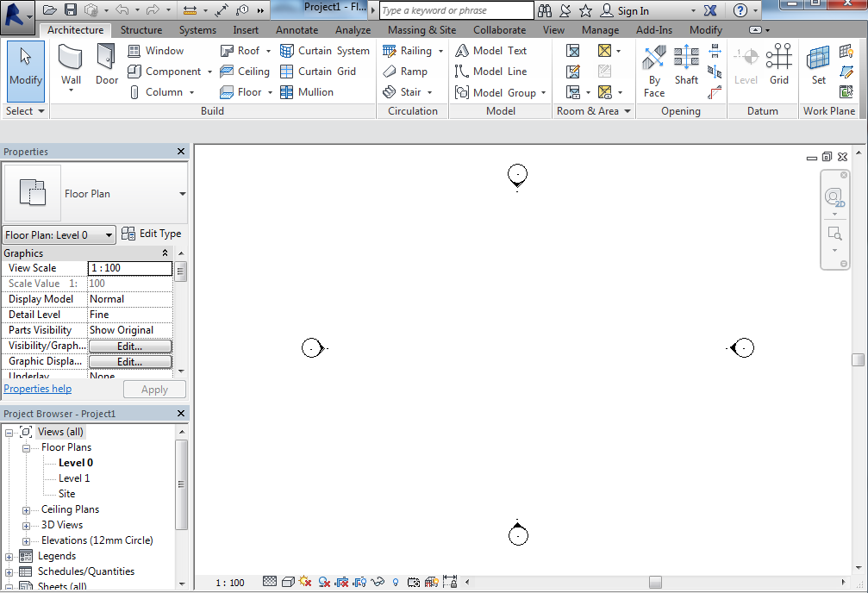Click the Modify arrow tool

click(26, 66)
